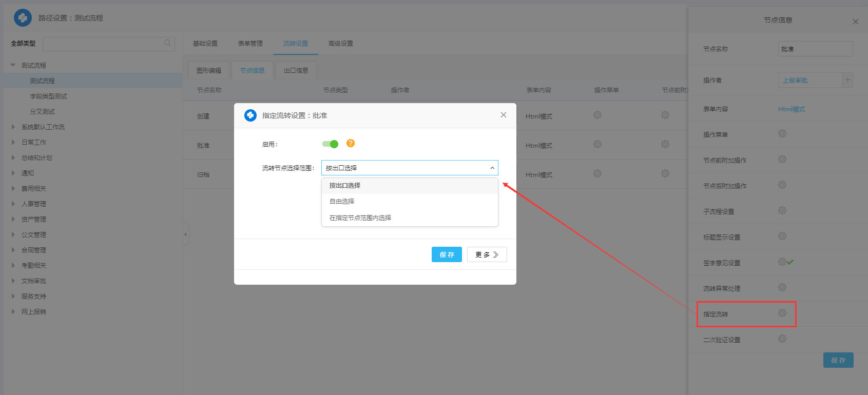Click the 更多 button in dialog

pos(487,254)
